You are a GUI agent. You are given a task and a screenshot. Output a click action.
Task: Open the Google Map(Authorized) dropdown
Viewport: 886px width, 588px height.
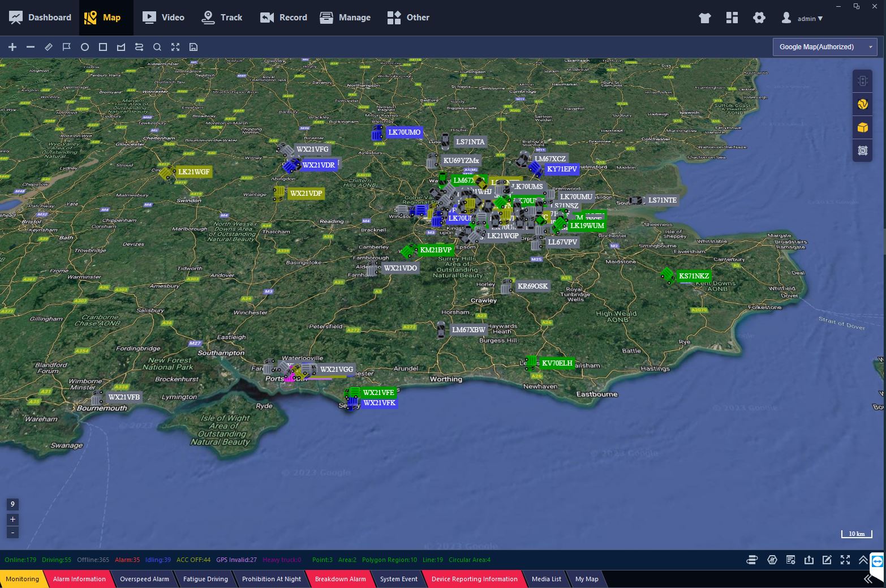point(824,47)
